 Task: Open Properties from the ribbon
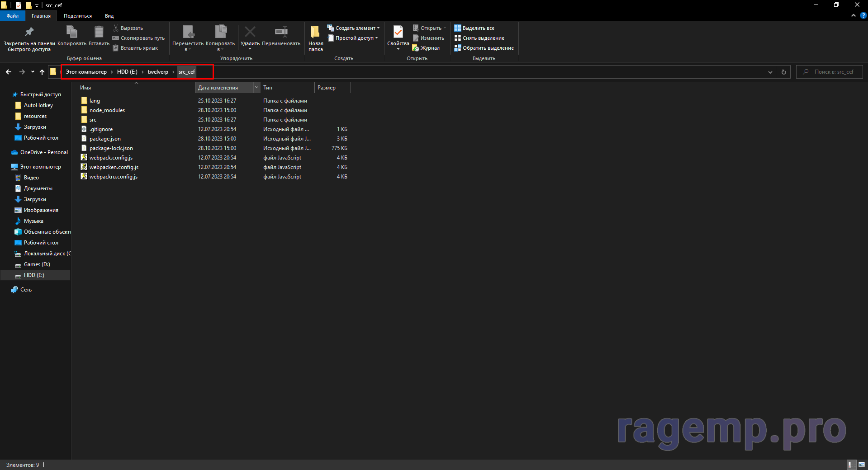[398, 33]
